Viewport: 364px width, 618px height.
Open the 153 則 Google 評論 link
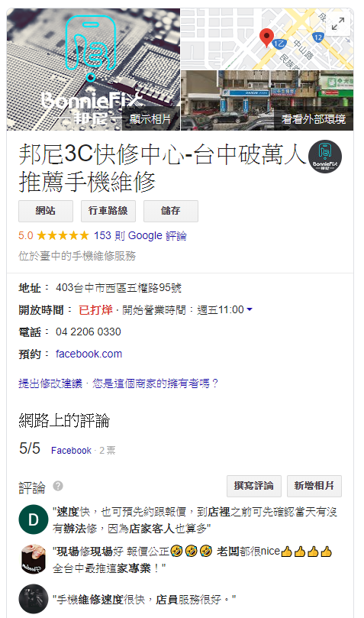click(140, 236)
